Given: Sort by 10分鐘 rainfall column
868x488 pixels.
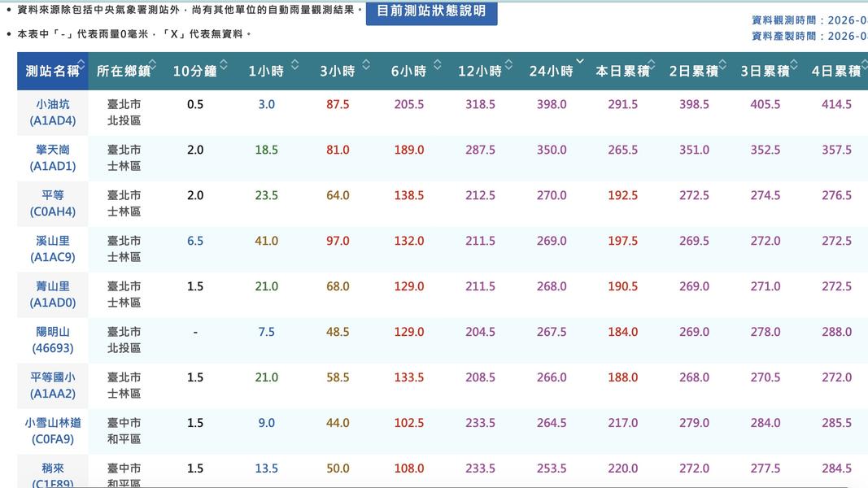Looking at the screenshot, I should coord(195,71).
